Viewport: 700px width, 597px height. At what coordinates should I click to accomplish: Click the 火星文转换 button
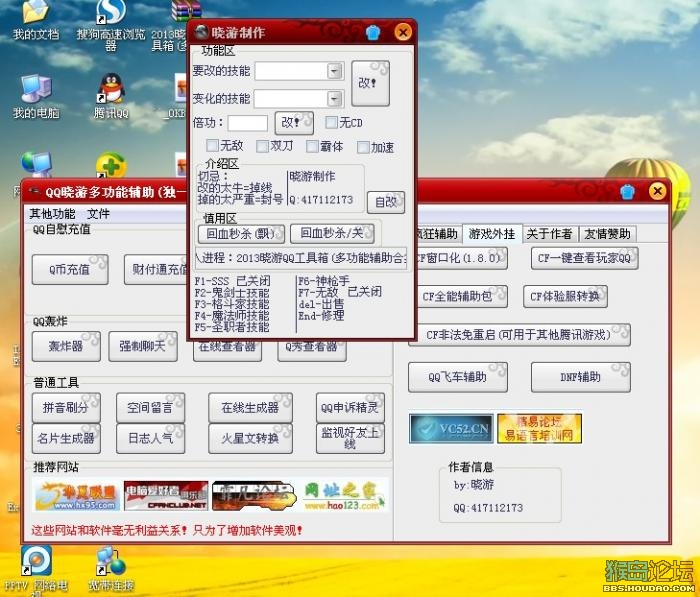(250, 438)
